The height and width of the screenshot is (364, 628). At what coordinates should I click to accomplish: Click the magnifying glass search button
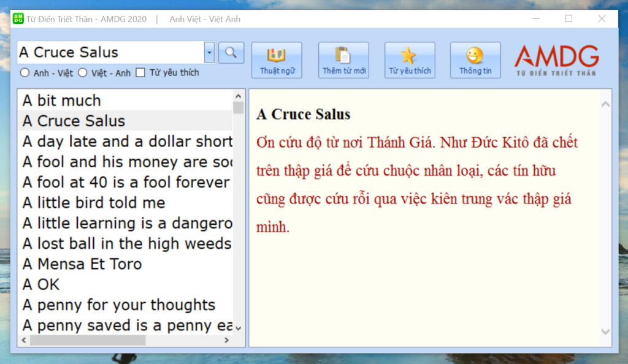(231, 53)
